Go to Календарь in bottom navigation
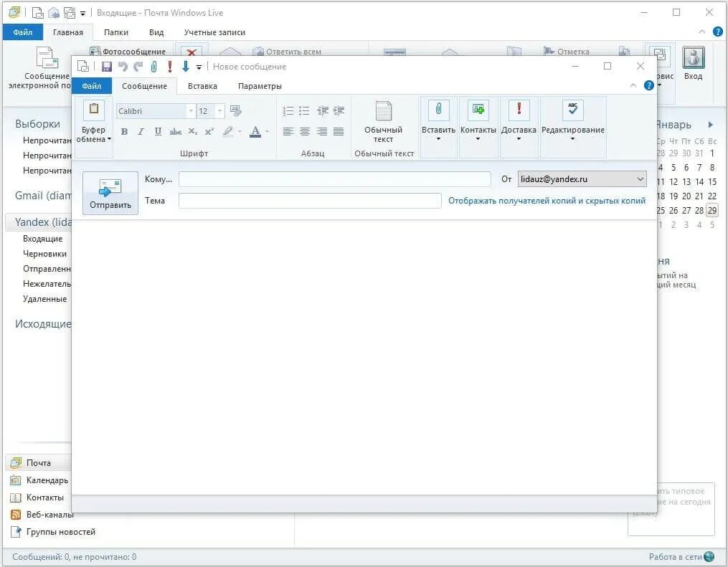This screenshot has width=728, height=567. (x=39, y=480)
